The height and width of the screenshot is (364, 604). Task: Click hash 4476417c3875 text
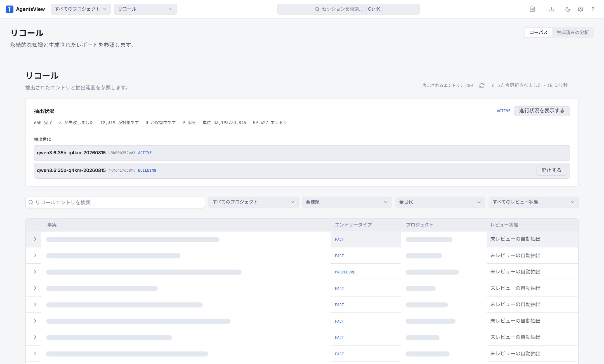[x=122, y=171]
